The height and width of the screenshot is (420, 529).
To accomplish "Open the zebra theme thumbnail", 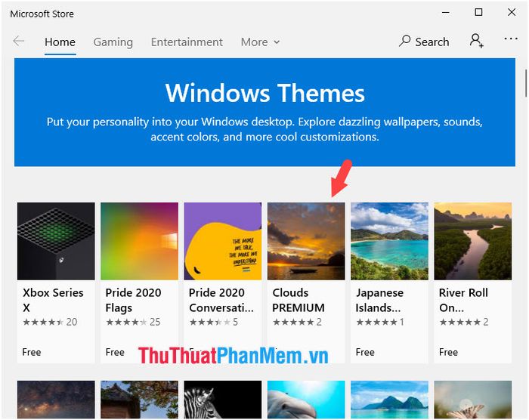I will 223,400.
